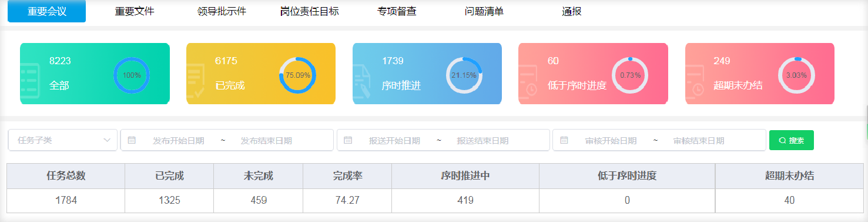The width and height of the screenshot is (868, 222).
Task: Click the 419 cell under 序时推进中
Action: point(465,200)
